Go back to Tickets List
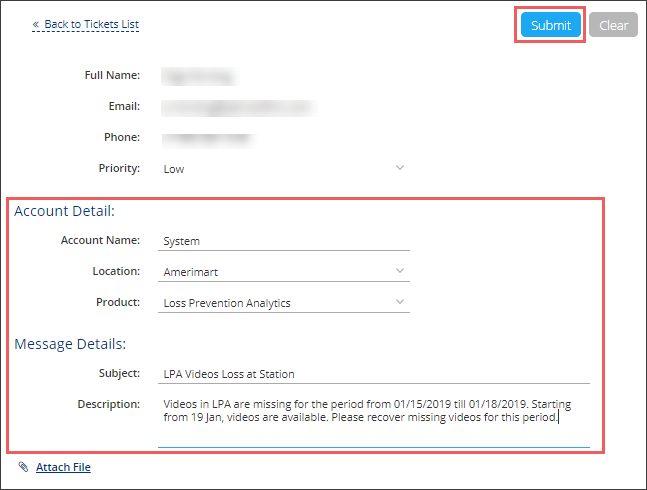This screenshot has width=647, height=490. coord(91,24)
